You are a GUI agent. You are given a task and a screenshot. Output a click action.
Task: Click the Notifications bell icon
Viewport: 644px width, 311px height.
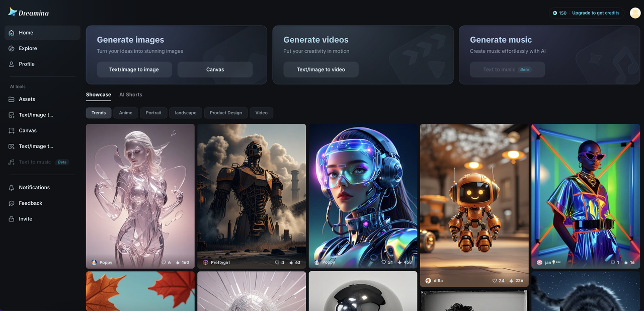pos(12,187)
